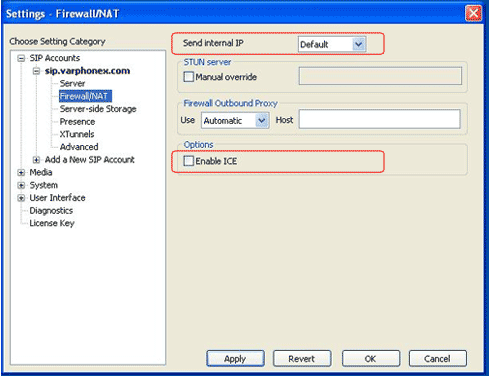Open the Advanced account settings
Image resolution: width=489 pixels, height=376 pixels.
tap(79, 147)
